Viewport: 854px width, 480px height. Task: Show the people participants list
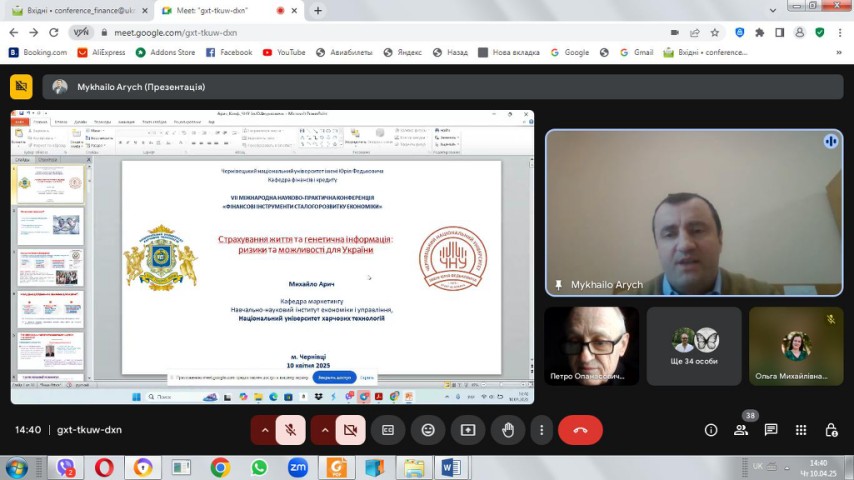tap(741, 430)
